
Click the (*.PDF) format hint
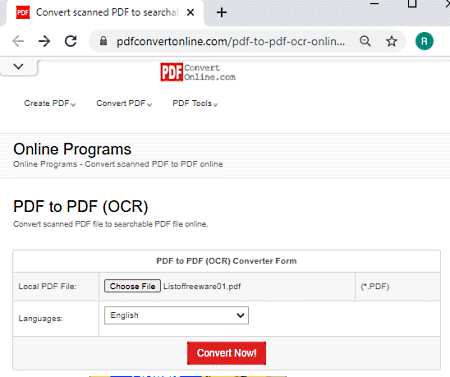[x=375, y=286]
